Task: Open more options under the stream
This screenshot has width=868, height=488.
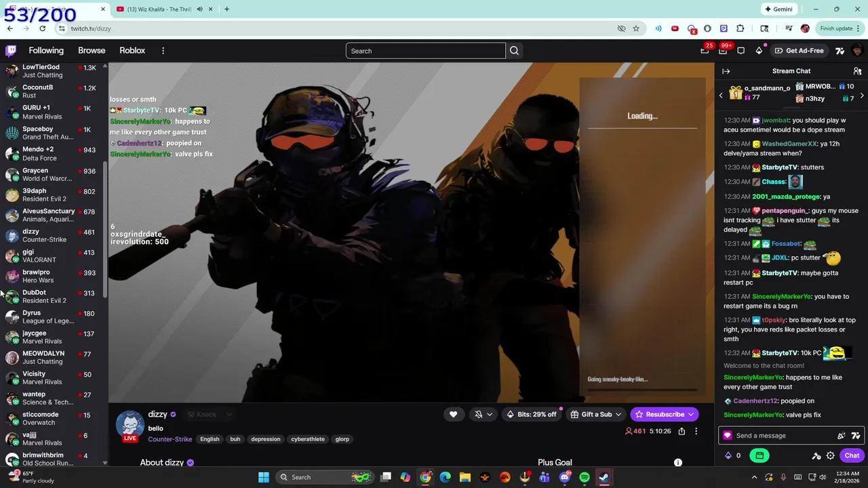Action: (x=696, y=431)
